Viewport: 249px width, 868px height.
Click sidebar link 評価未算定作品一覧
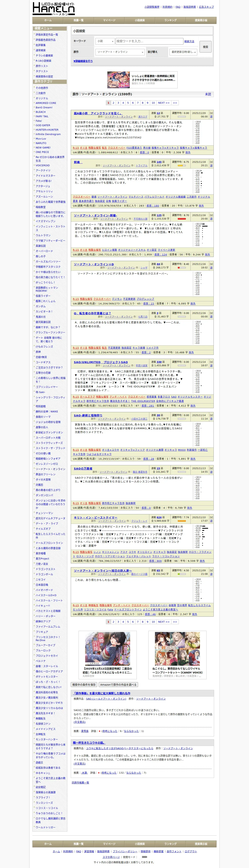point(47,35)
